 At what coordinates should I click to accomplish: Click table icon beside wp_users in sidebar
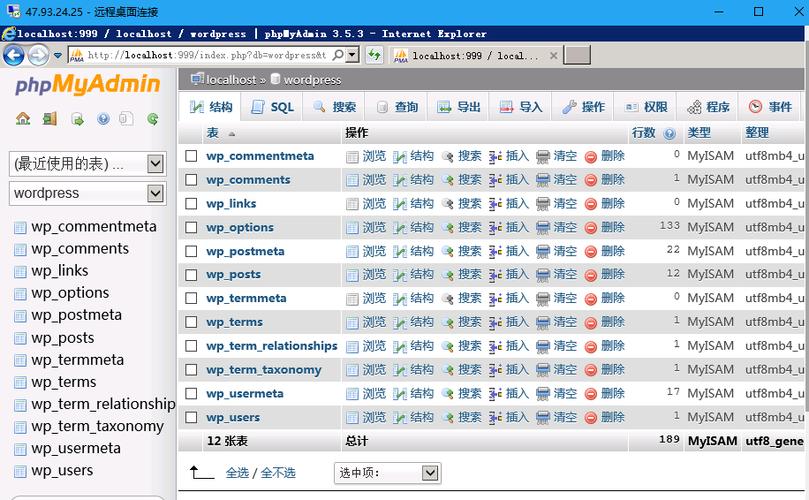point(20,472)
